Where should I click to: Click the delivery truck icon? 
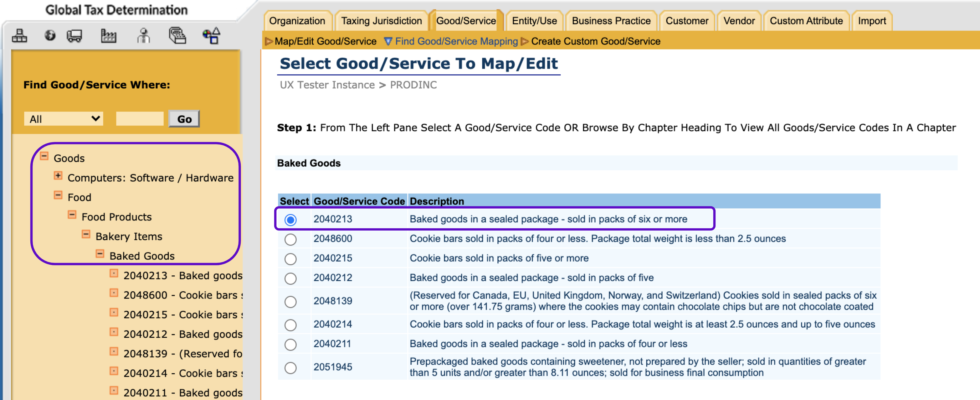(74, 36)
